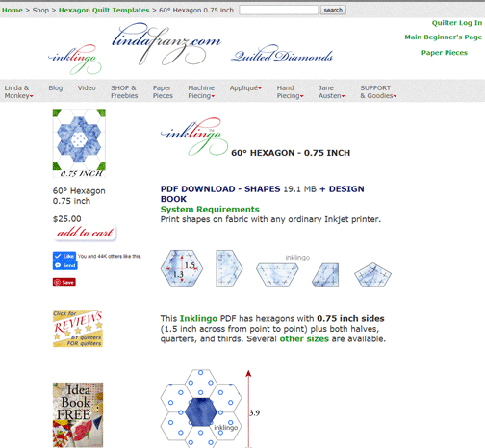The height and width of the screenshot is (448, 485).
Task: Click the $25.00 price text
Action: [x=67, y=219]
